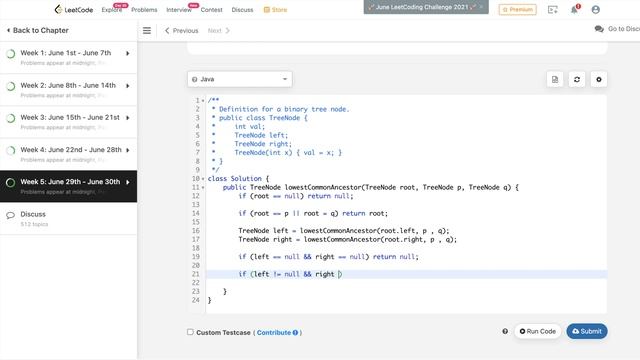Submit the solution
The image size is (640, 360).
pos(587,331)
